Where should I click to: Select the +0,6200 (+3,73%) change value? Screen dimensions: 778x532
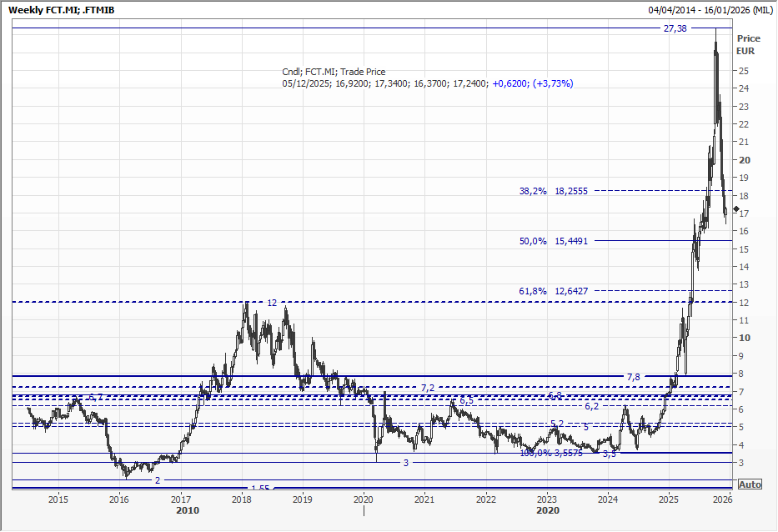click(532, 83)
